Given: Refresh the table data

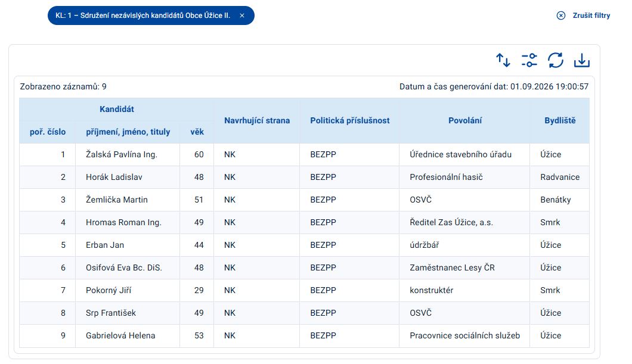Looking at the screenshot, I should tap(556, 60).
